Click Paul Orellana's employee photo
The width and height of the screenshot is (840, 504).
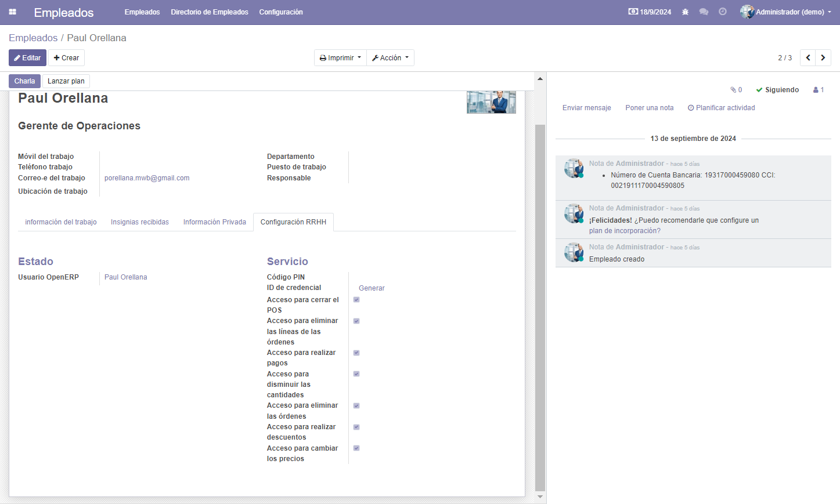click(x=491, y=102)
